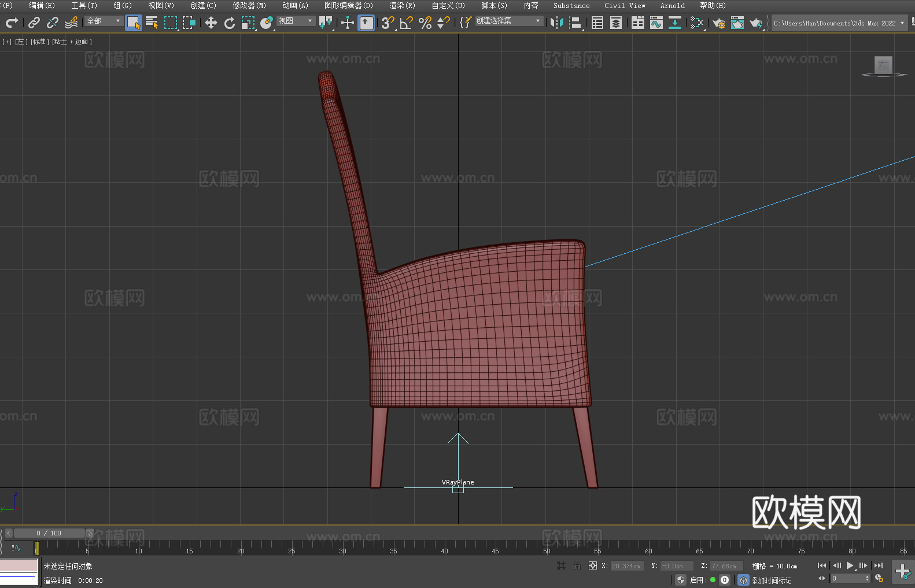Click the ViewCube left face
Screen dimensions: 915x588
tap(883, 65)
